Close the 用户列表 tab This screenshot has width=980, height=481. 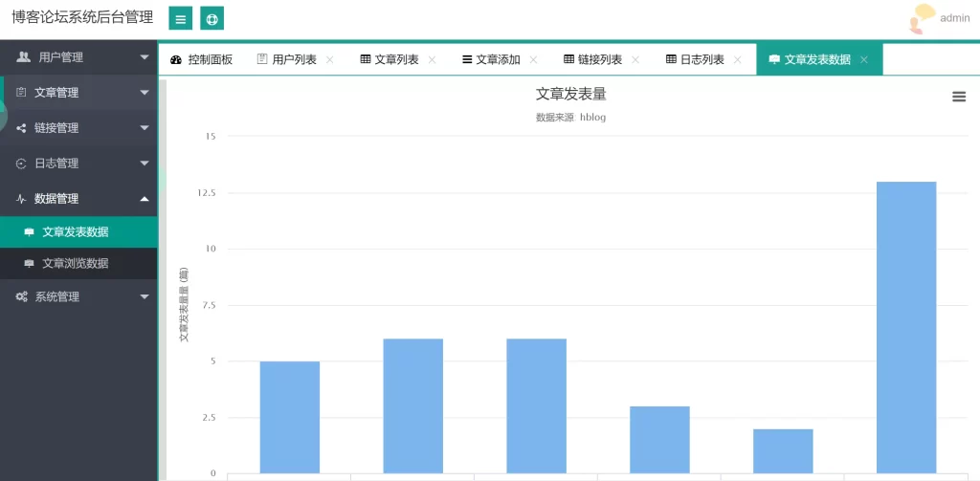pos(330,60)
